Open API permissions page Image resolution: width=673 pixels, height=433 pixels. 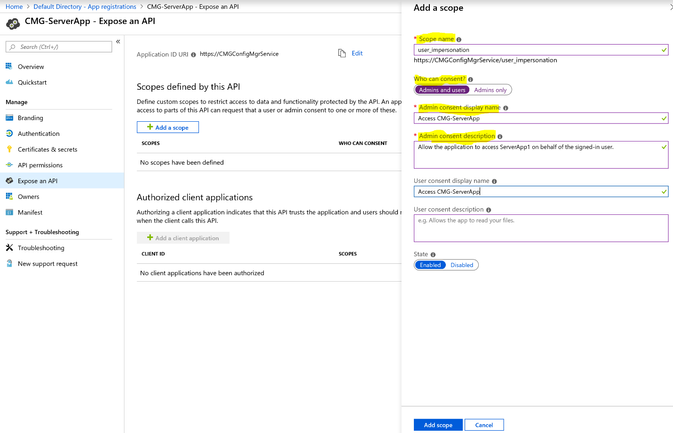tap(40, 165)
